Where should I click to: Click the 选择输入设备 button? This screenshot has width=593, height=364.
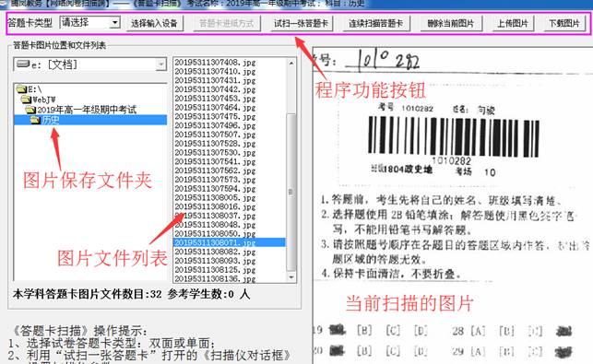click(154, 23)
